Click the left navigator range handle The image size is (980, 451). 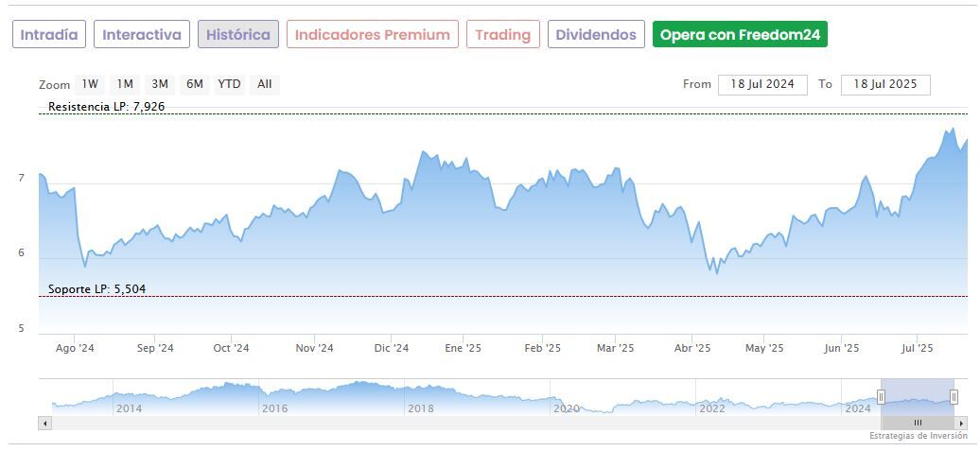(882, 397)
